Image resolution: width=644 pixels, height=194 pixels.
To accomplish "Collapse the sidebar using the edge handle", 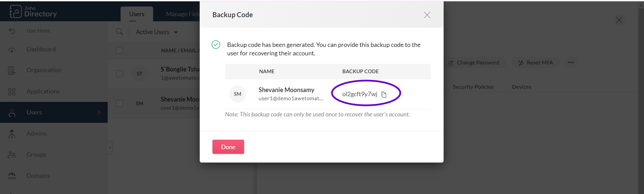I will (110, 147).
